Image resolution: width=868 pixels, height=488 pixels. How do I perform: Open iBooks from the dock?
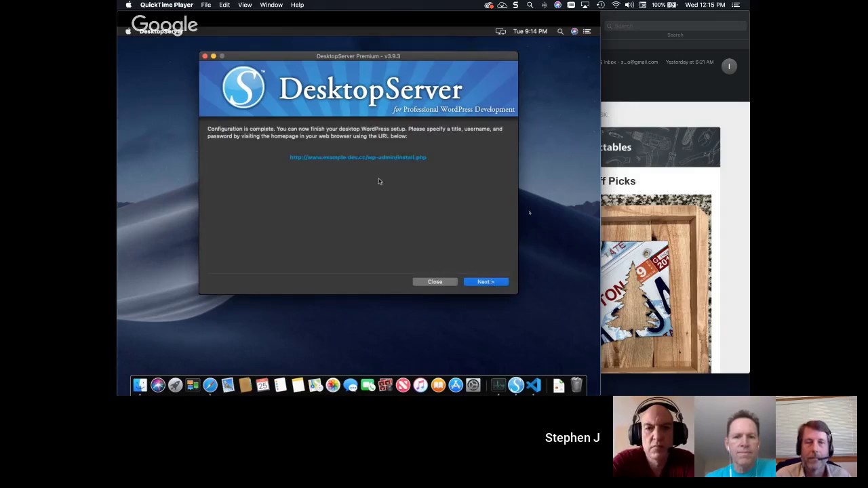tap(438, 386)
